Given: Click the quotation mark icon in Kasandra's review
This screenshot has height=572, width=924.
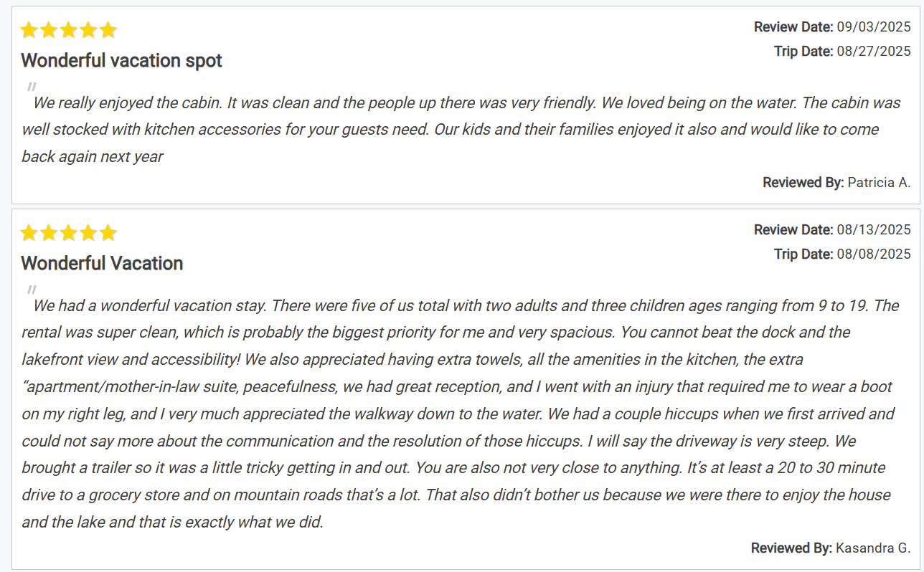Looking at the screenshot, I should click(x=32, y=290).
